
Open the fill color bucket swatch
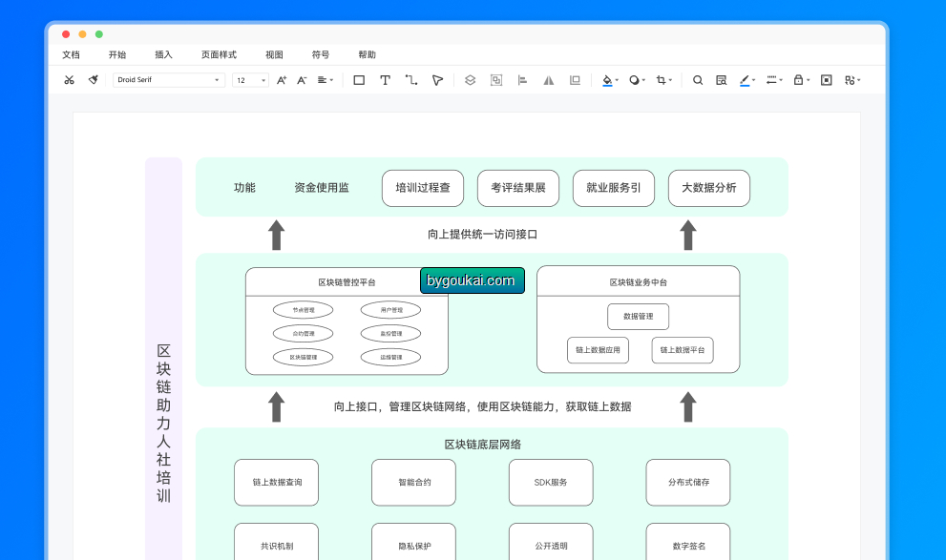607,80
